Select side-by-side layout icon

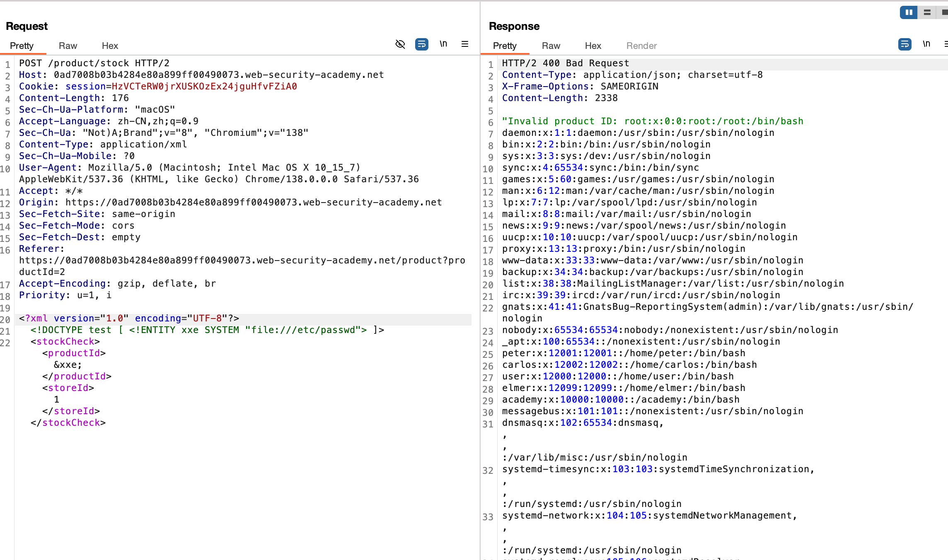pos(909,12)
